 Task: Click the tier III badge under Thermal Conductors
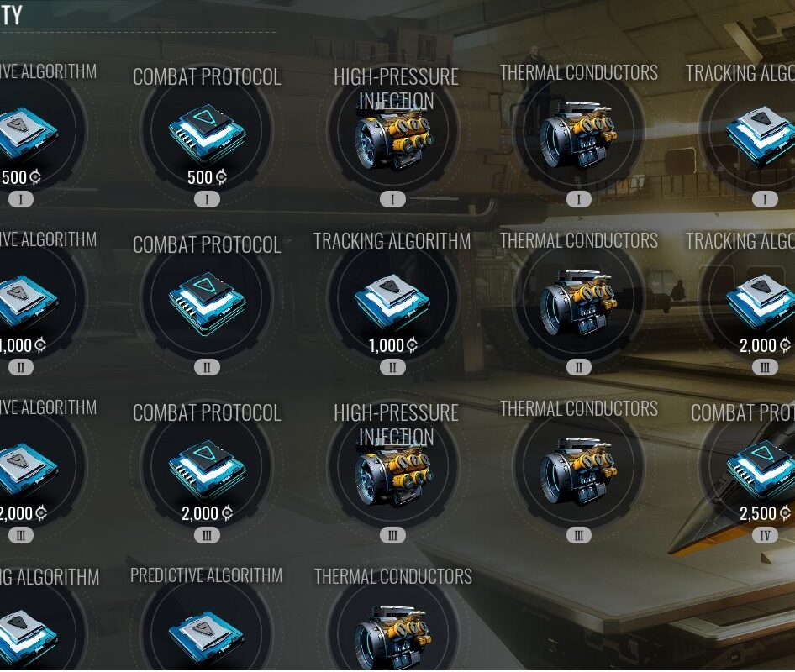tap(578, 535)
